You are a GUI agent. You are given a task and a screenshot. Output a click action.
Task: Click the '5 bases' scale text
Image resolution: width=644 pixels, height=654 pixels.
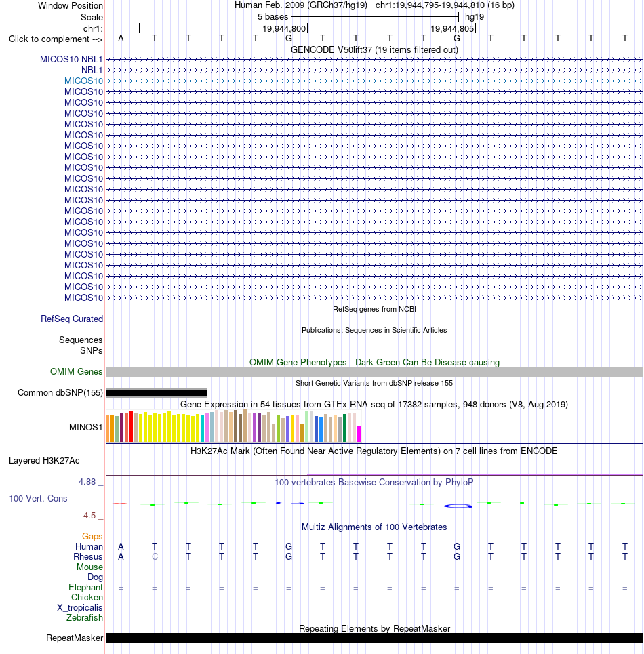point(273,17)
